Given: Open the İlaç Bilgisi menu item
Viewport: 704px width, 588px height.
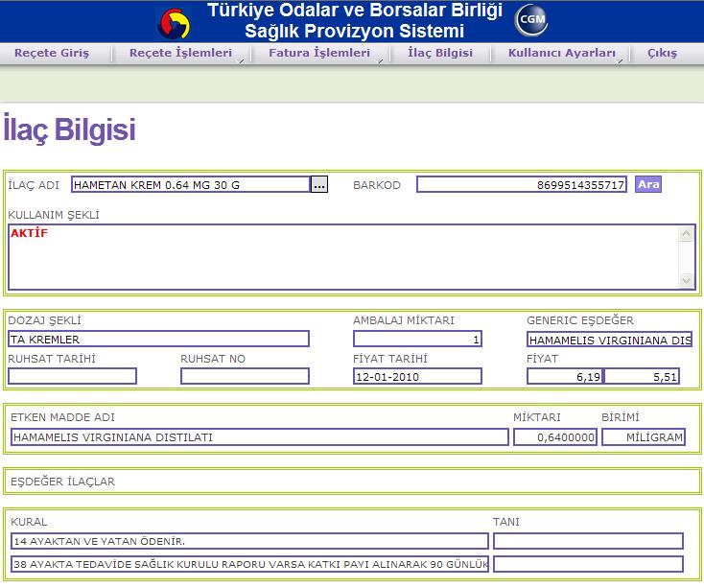Looking at the screenshot, I should coord(440,53).
